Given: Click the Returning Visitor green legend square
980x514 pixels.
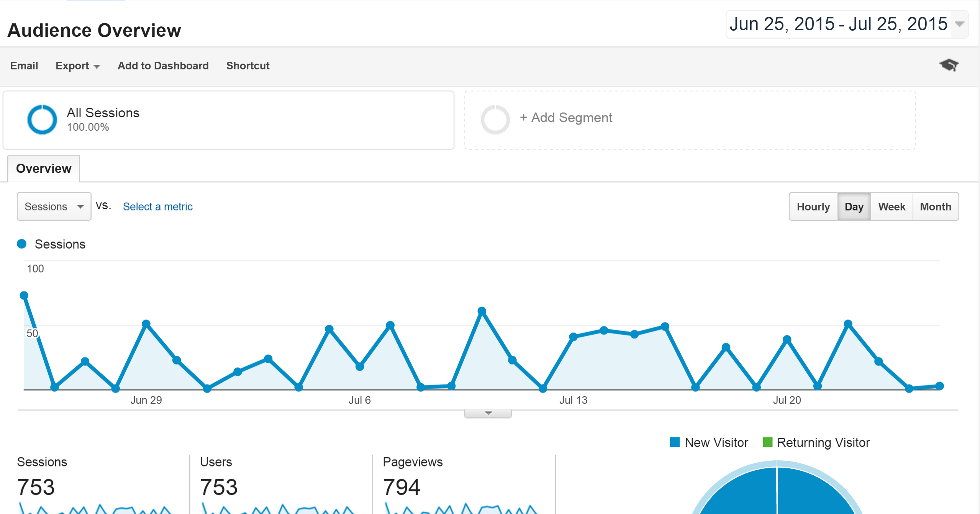Looking at the screenshot, I should [x=767, y=442].
